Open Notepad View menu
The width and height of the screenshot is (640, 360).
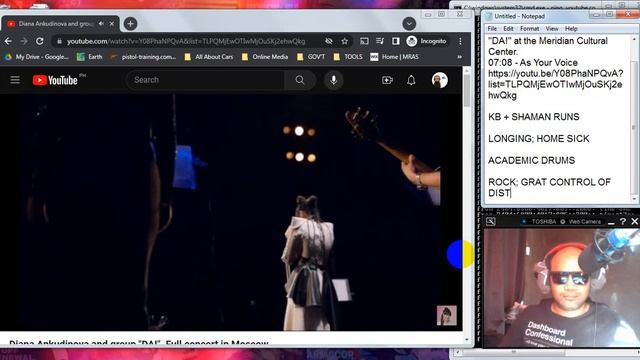point(552,29)
